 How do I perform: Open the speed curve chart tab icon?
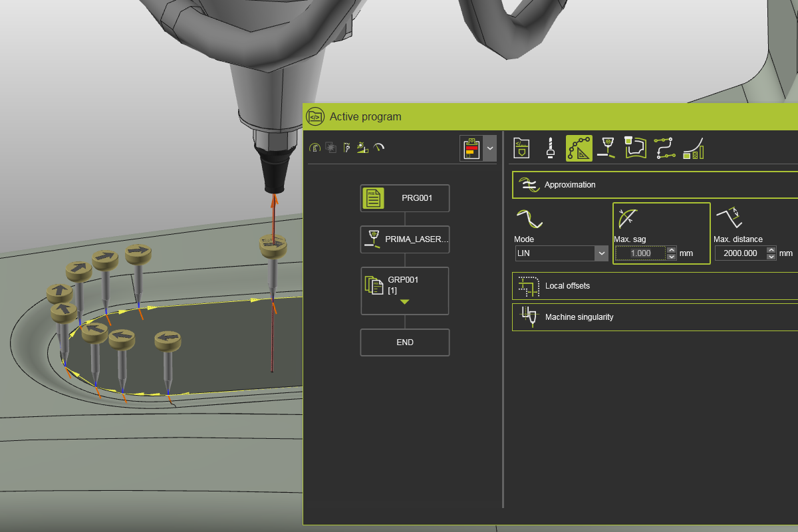pyautogui.click(x=694, y=148)
